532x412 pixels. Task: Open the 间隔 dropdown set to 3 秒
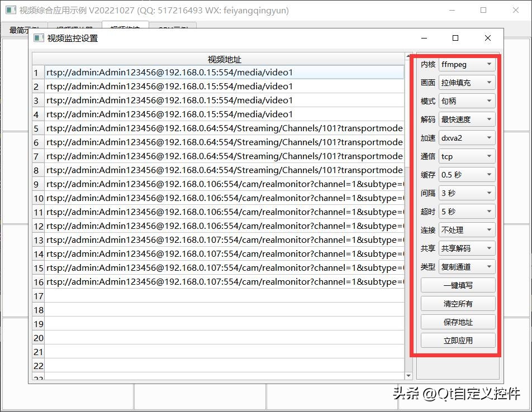[x=467, y=193]
